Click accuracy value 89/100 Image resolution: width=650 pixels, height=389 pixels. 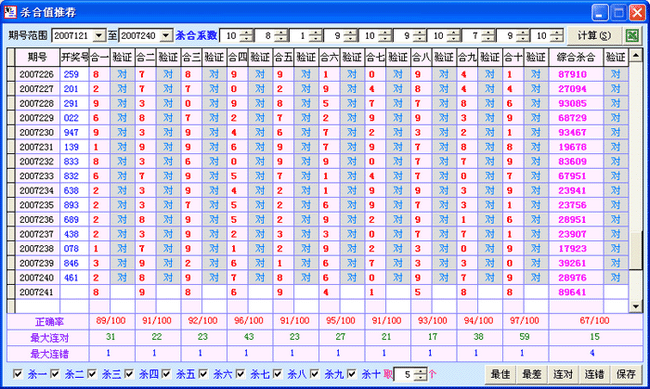111,321
